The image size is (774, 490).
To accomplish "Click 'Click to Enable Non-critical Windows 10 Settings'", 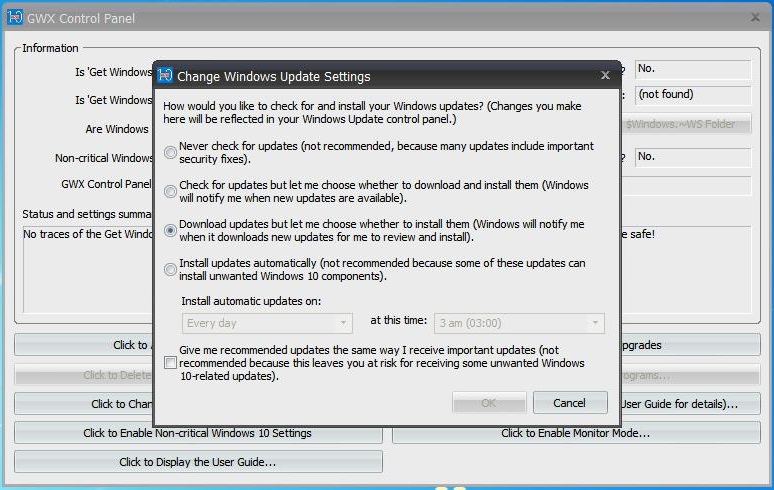I will [198, 433].
